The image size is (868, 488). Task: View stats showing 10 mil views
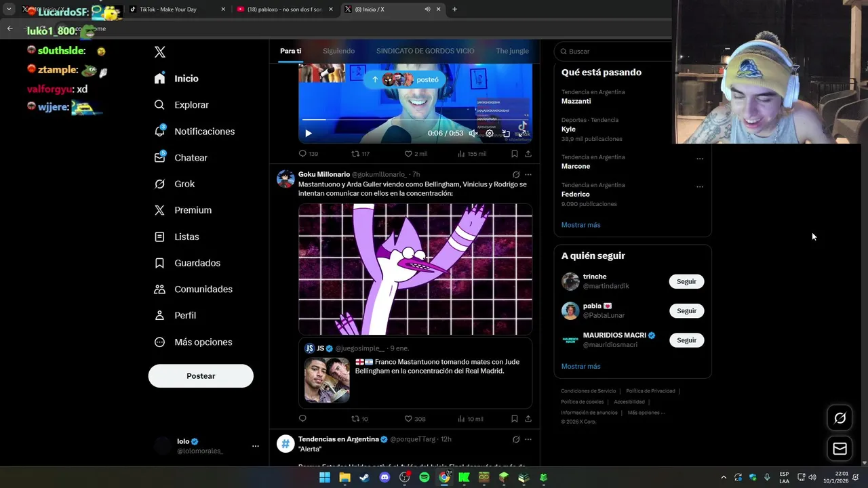(x=471, y=419)
